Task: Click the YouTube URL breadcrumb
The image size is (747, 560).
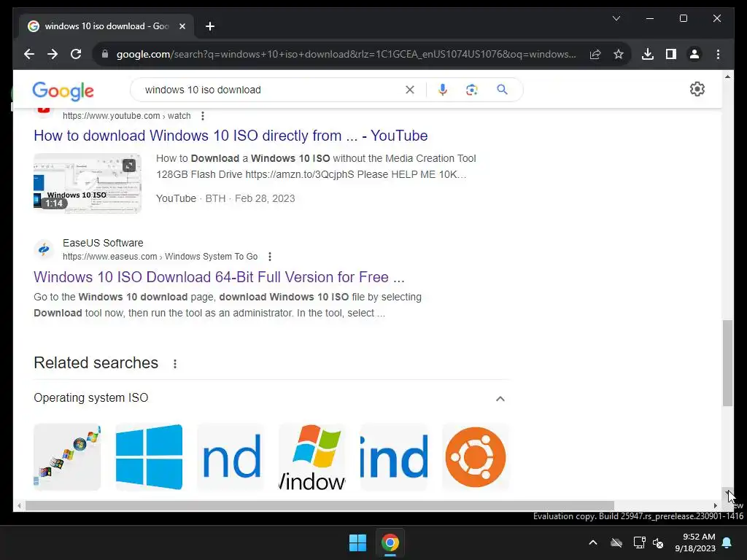Action: 127,116
